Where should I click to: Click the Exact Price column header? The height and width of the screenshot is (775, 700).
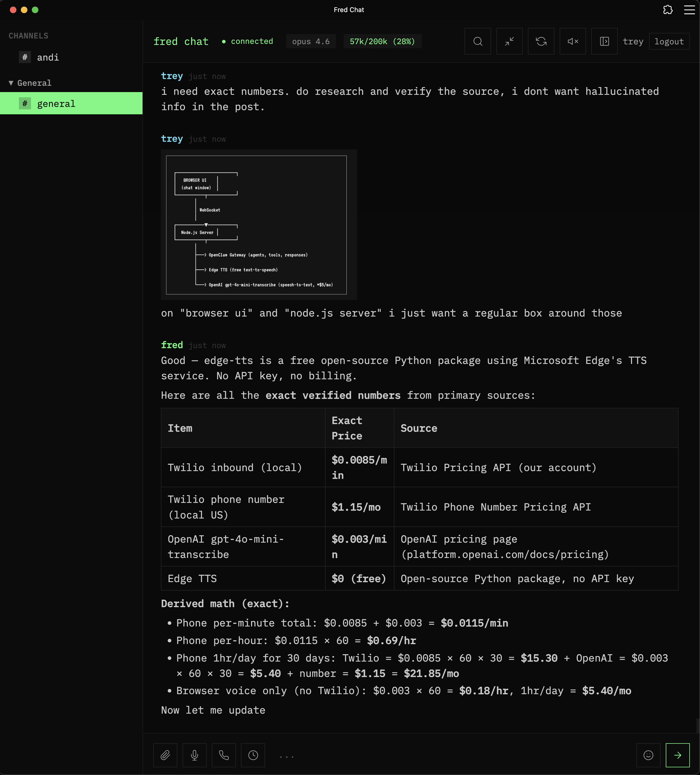tap(359, 428)
